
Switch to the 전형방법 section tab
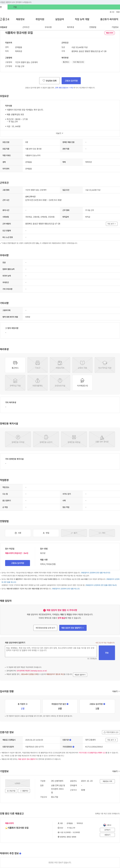pos(93,27)
